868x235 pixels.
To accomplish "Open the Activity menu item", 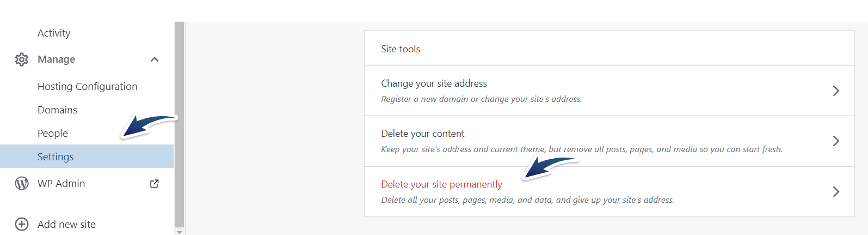I will 54,33.
